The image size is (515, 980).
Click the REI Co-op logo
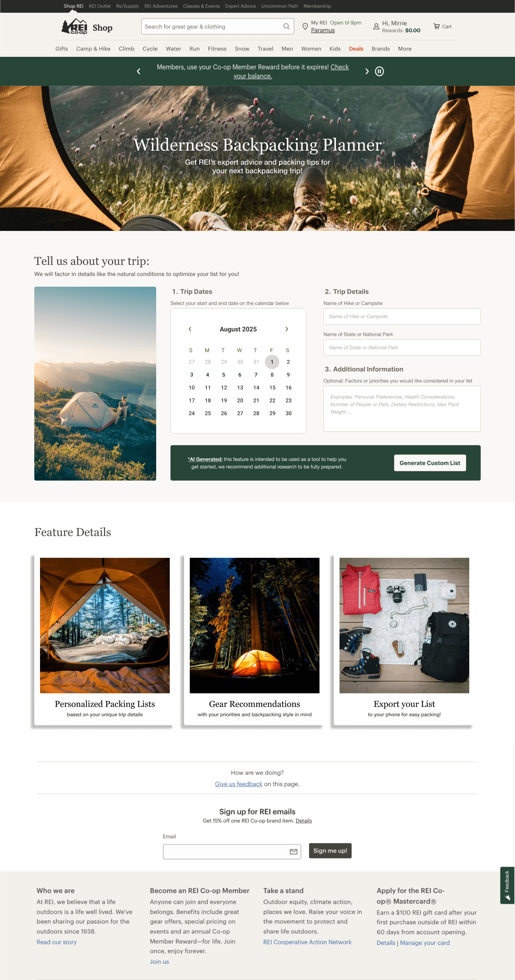coord(74,26)
